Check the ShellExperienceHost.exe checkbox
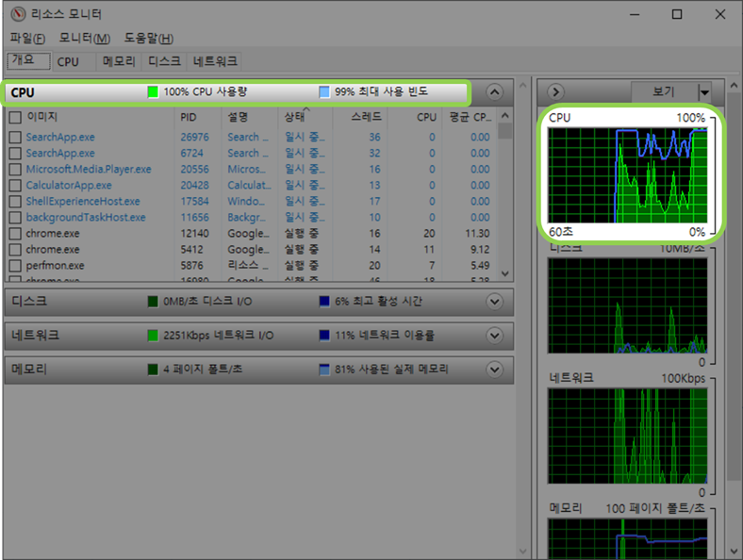The height and width of the screenshot is (560, 743). 15,202
